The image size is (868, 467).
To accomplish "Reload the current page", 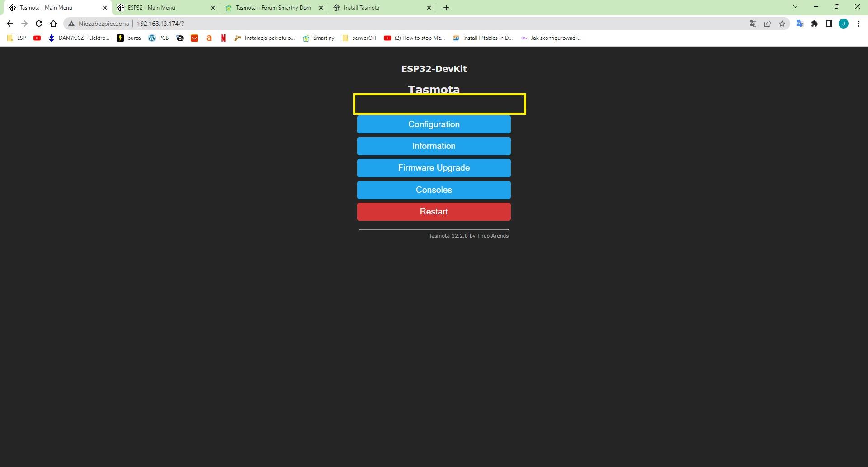I will pos(39,24).
